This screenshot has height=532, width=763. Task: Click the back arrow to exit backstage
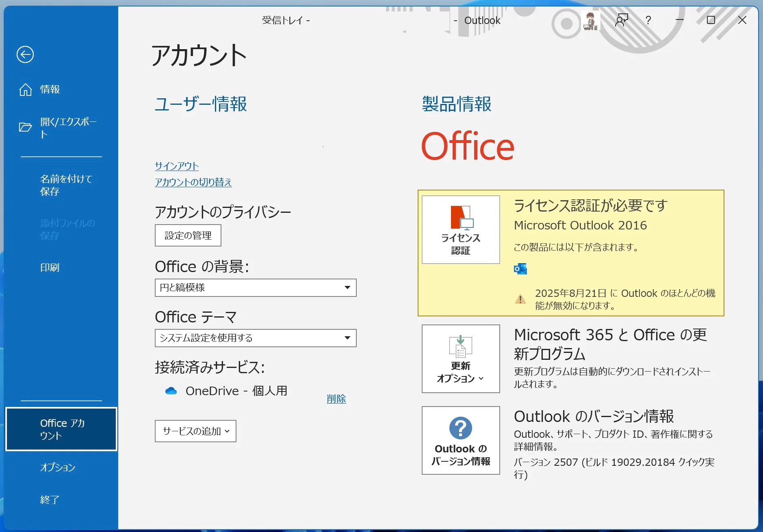click(25, 54)
